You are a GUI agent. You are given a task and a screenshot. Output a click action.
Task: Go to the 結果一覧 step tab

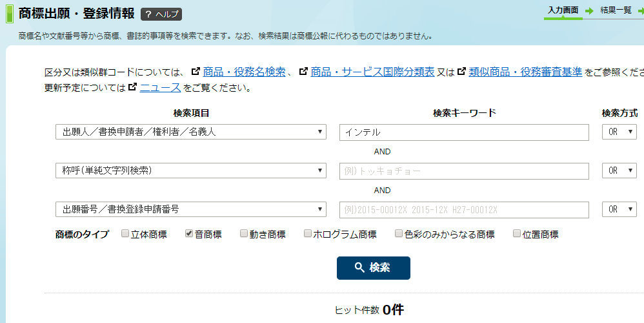click(616, 10)
